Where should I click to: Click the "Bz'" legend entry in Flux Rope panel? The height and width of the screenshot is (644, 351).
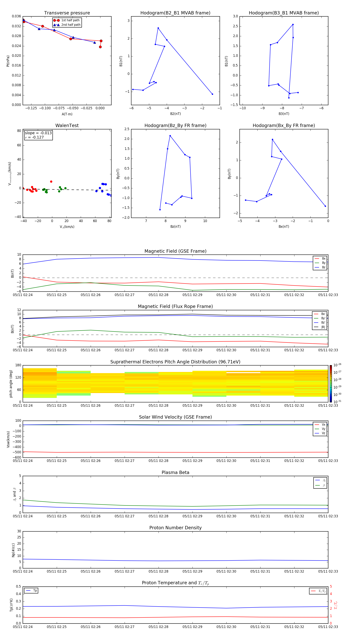click(320, 323)
